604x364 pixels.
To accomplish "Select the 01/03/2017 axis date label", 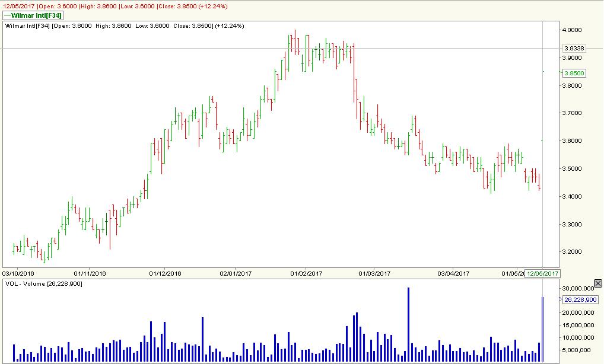I will coord(376,273).
